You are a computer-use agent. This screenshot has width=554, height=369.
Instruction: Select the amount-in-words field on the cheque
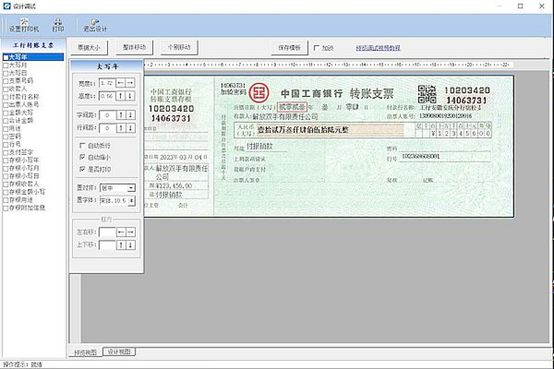[330, 130]
